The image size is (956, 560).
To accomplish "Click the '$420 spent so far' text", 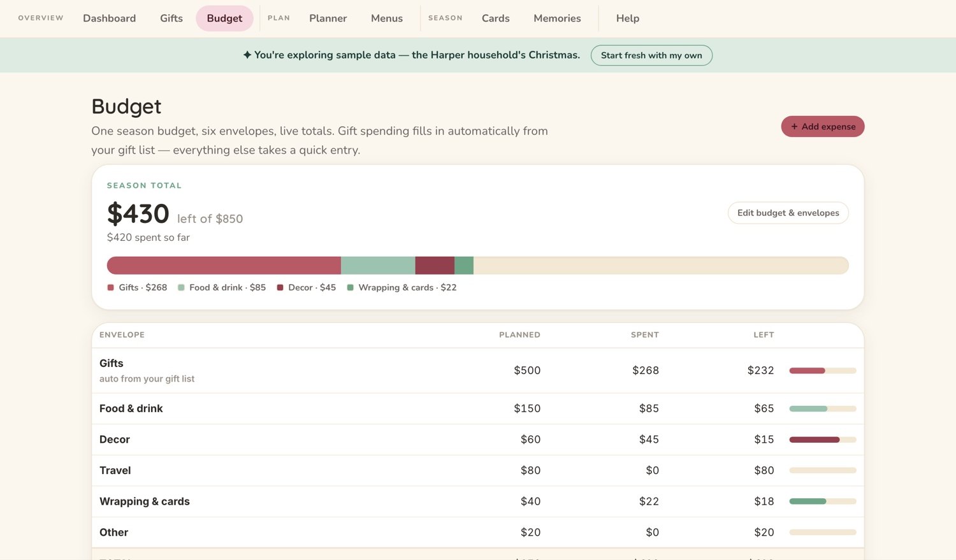I will coord(148,238).
